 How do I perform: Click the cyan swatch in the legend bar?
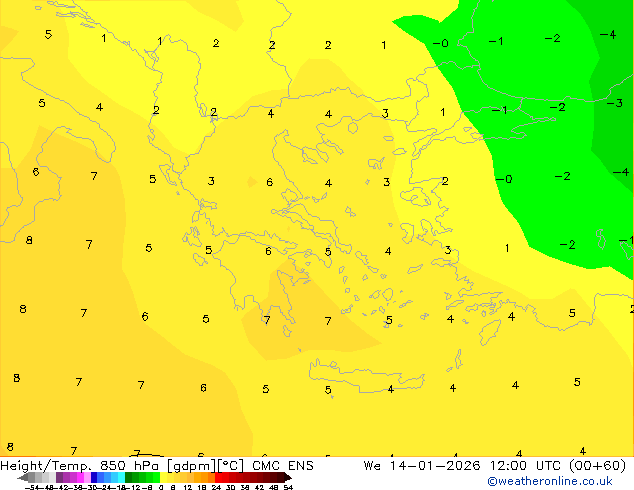122,477
